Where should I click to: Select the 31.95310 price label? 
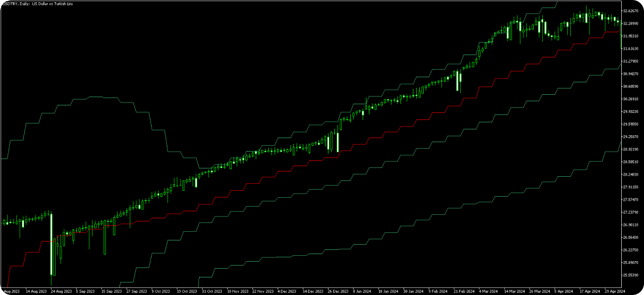(632, 36)
